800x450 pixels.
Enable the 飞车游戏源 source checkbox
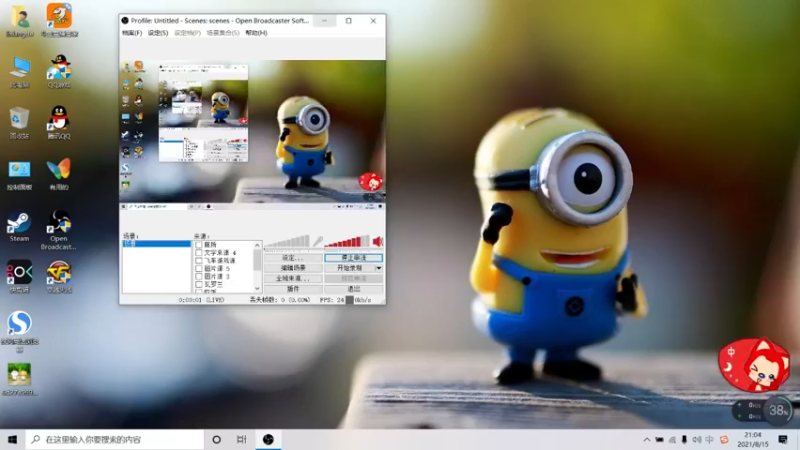point(199,260)
